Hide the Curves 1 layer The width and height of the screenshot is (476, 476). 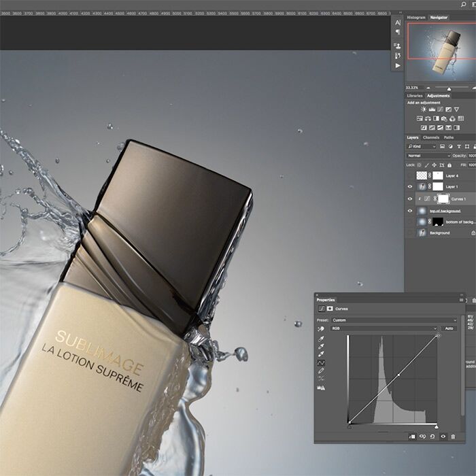click(409, 199)
